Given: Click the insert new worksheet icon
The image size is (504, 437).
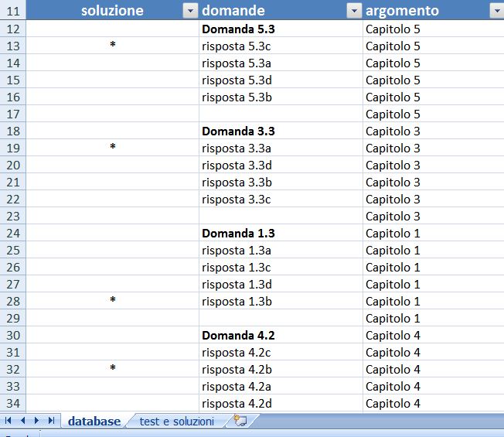Looking at the screenshot, I should [240, 421].
